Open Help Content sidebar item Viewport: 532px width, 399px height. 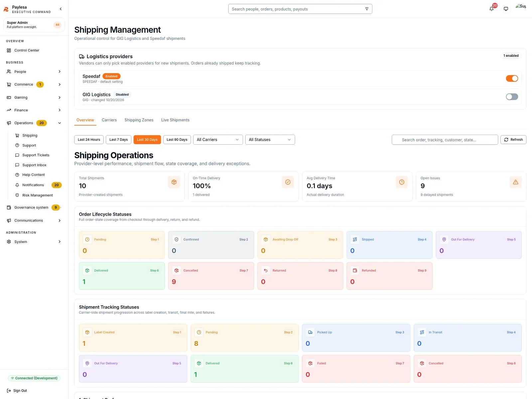point(34,175)
